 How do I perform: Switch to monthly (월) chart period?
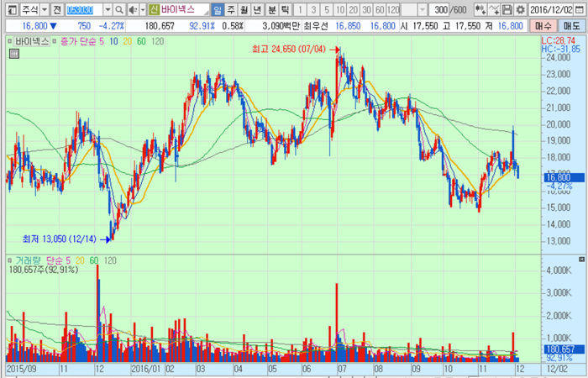tap(244, 9)
